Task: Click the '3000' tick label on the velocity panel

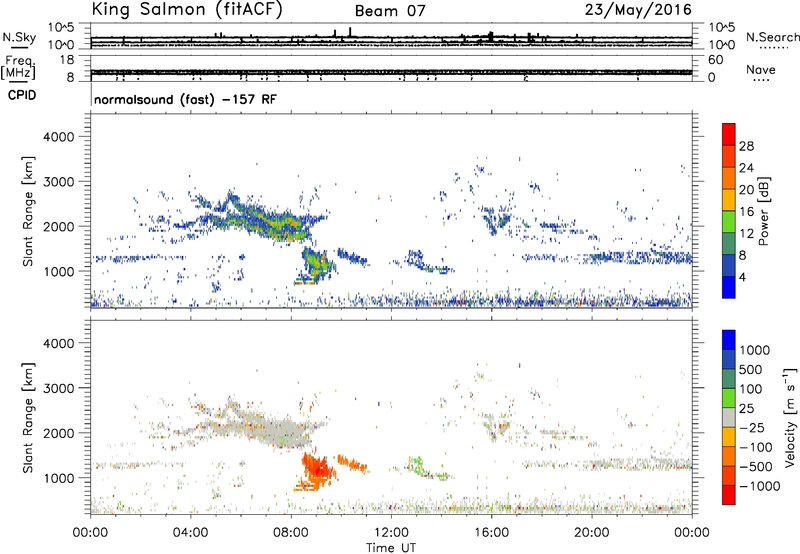Action: pyautogui.click(x=59, y=388)
